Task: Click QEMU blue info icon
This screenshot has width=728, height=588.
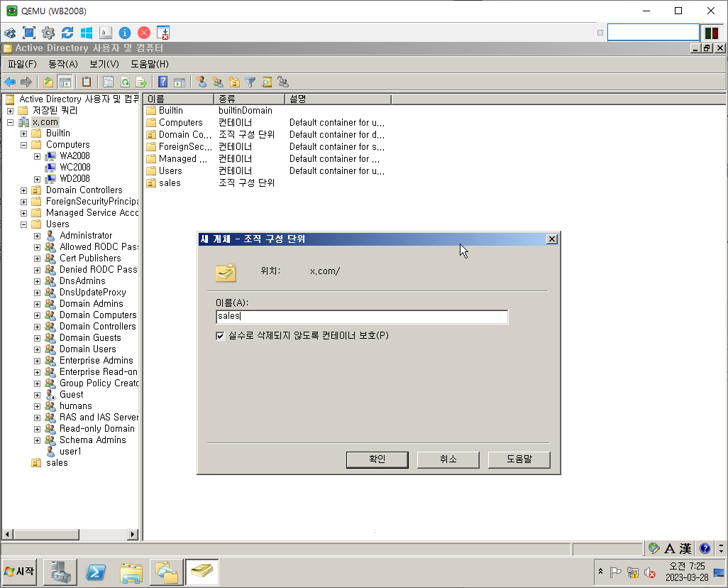Action: (124, 33)
